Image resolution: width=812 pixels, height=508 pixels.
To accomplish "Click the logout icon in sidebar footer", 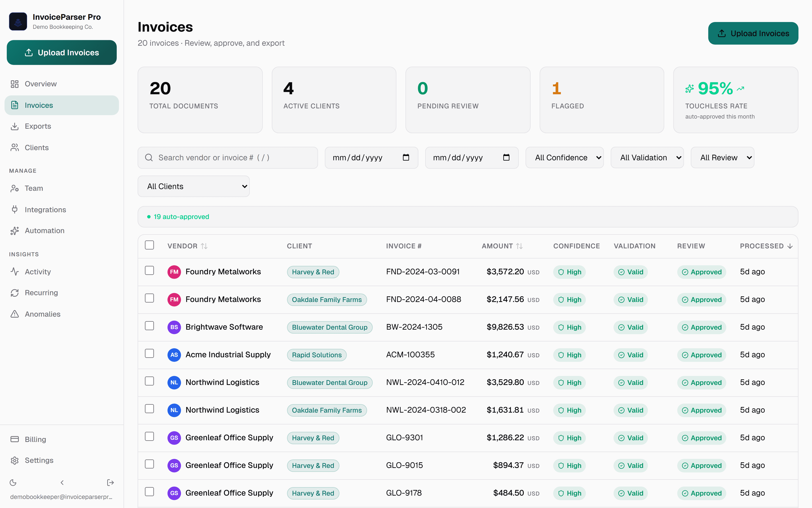I will click(110, 482).
